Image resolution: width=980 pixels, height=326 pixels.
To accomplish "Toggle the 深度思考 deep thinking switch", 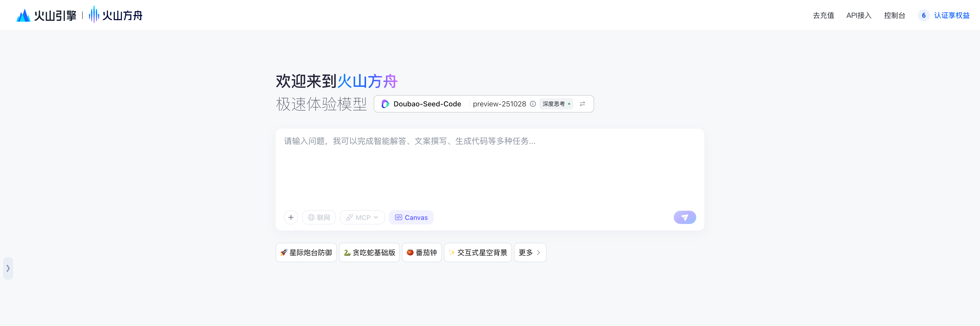I will pos(556,104).
